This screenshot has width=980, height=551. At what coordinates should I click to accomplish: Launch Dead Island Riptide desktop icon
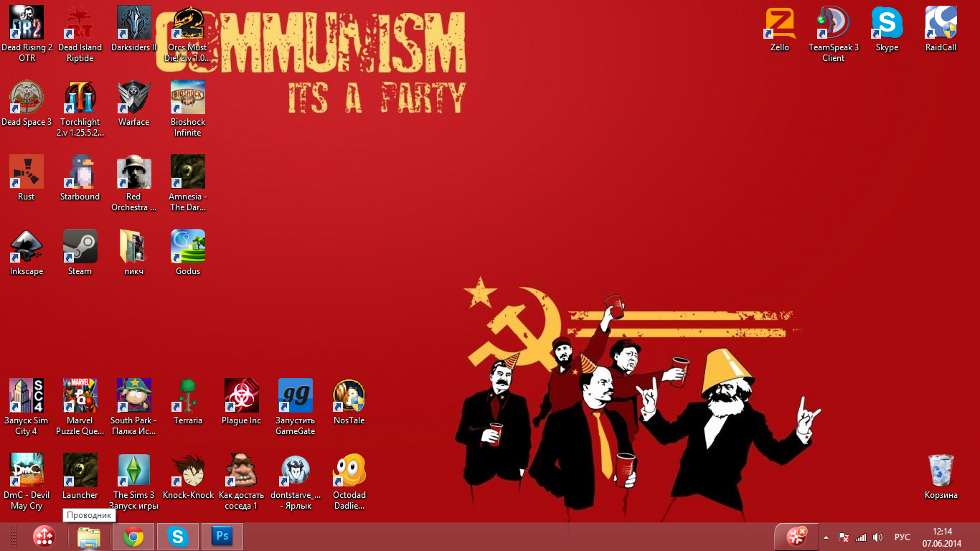pyautogui.click(x=80, y=23)
